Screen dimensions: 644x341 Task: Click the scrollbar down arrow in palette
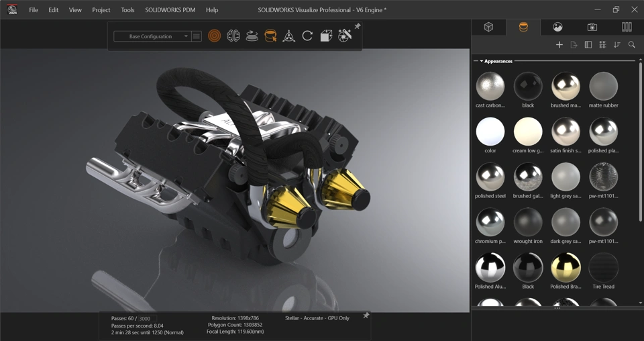click(641, 303)
